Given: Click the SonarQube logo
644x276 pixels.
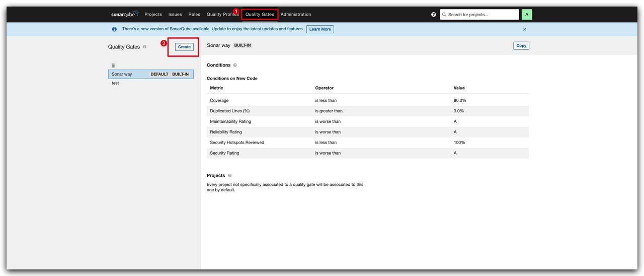Looking at the screenshot, I should pos(124,14).
